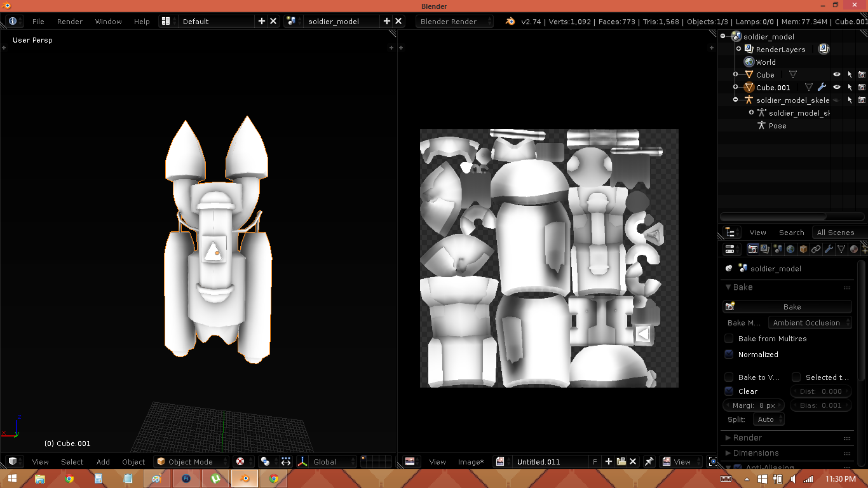The width and height of the screenshot is (868, 488).
Task: Open the Window menu
Action: point(108,21)
